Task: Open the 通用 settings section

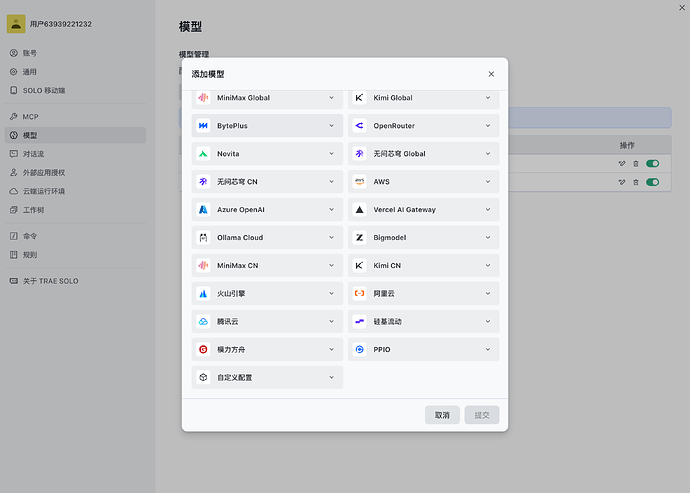Action: [x=75, y=72]
